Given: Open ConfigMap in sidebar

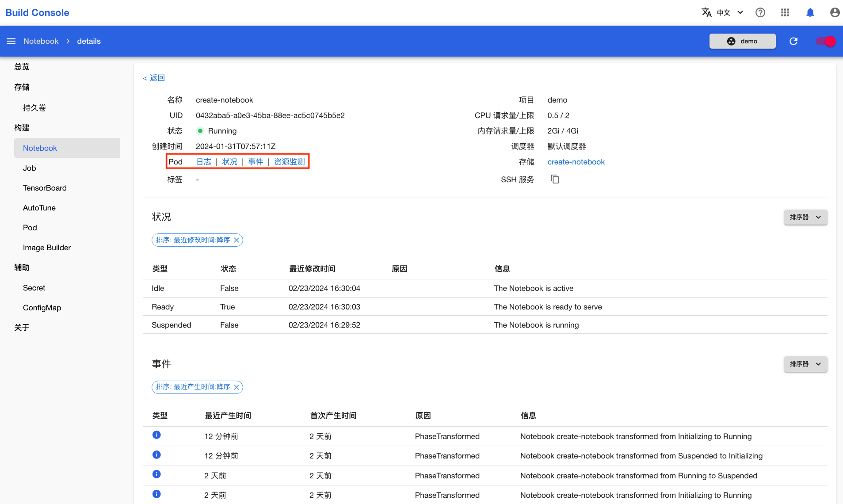Looking at the screenshot, I should [x=42, y=308].
